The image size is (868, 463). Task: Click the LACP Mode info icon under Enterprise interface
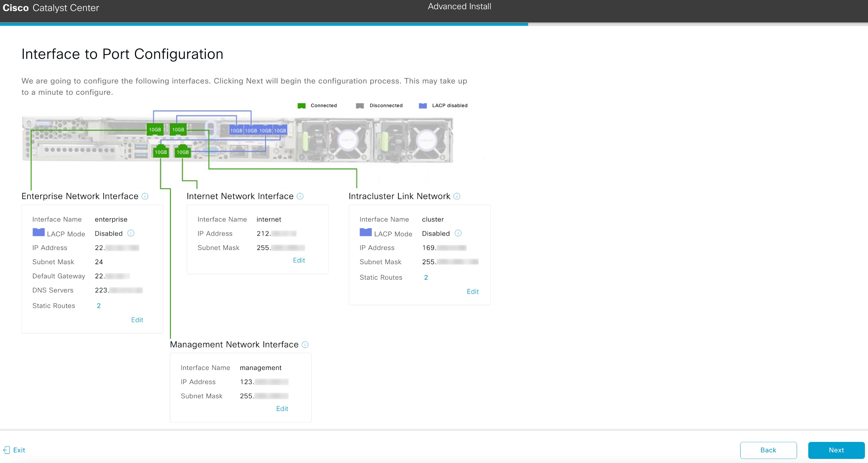[x=130, y=233]
